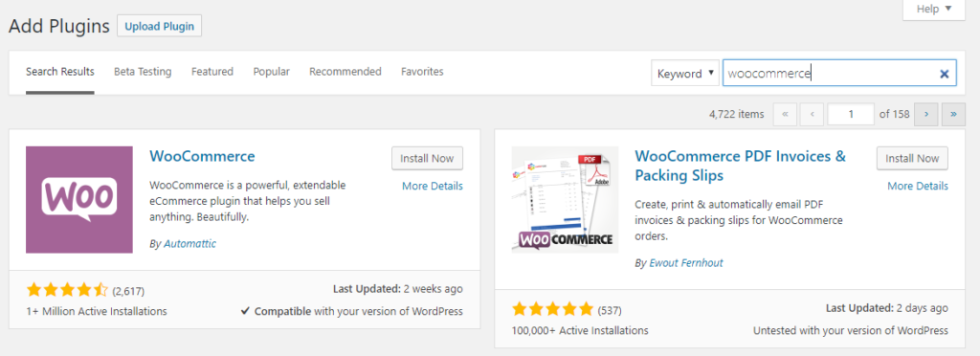Image resolution: width=980 pixels, height=356 pixels.
Task: Click the first page double-arrow button
Action: [785, 114]
